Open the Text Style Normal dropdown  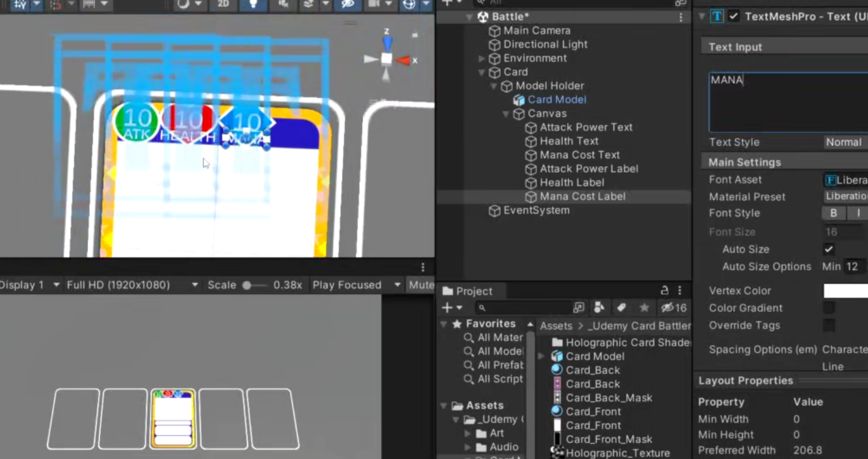846,142
